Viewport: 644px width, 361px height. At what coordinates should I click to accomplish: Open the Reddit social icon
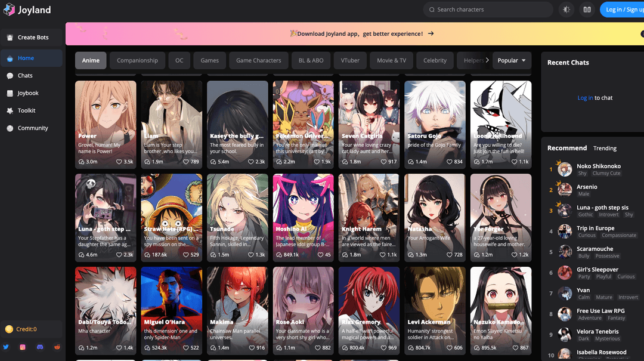[x=57, y=347]
